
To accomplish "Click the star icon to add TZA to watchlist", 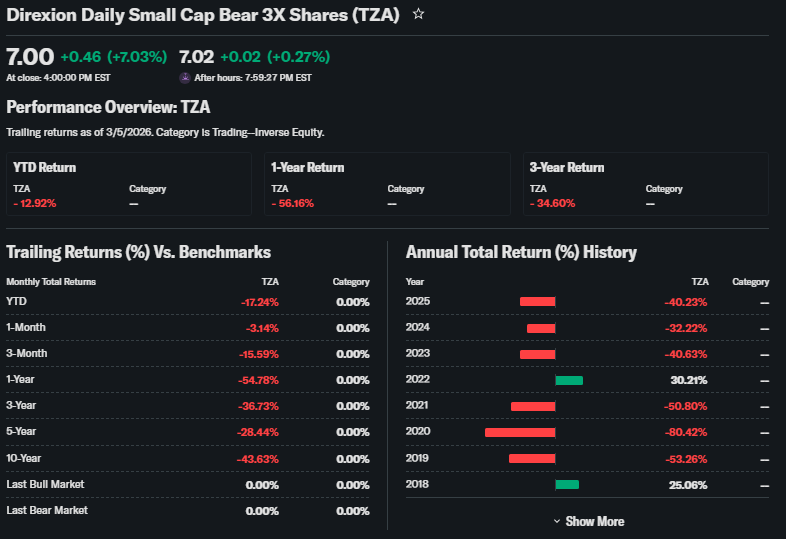I will tap(419, 15).
